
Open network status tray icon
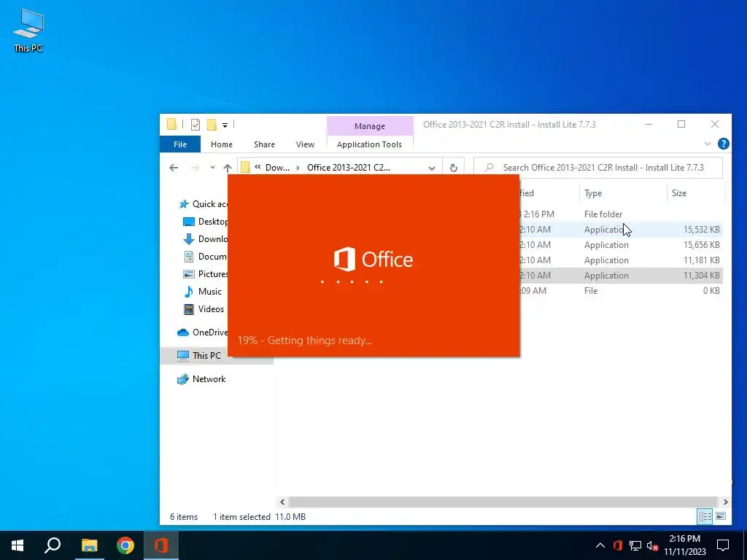[x=635, y=545]
